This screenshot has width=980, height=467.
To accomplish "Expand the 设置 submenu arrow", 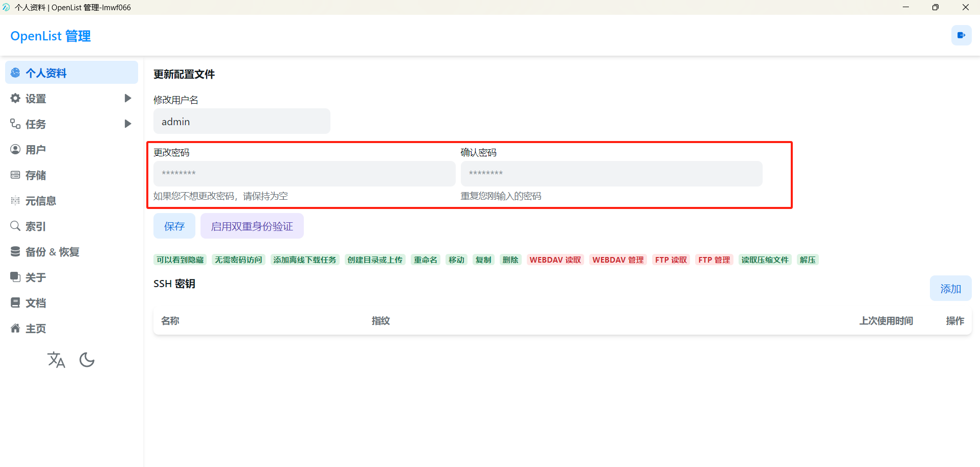I will coord(128,98).
